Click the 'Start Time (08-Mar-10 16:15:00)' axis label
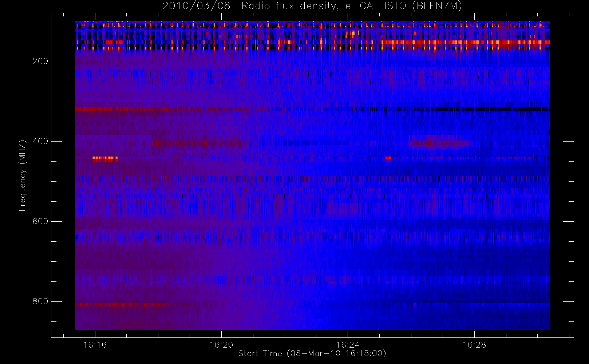This screenshot has width=589, height=364. (312, 353)
